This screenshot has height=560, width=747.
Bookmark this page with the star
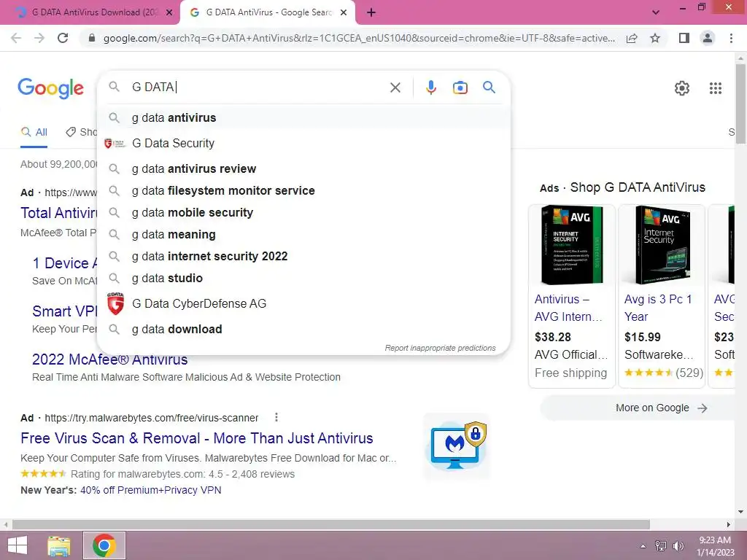(x=655, y=38)
